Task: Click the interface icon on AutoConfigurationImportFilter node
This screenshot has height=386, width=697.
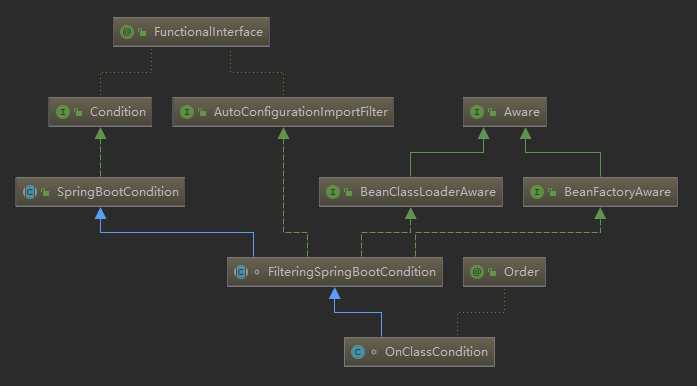Action: coord(187,112)
